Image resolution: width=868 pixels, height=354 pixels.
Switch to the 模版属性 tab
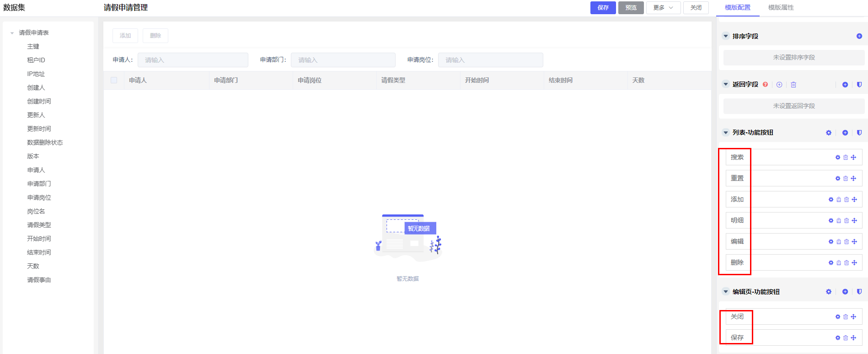coord(781,8)
